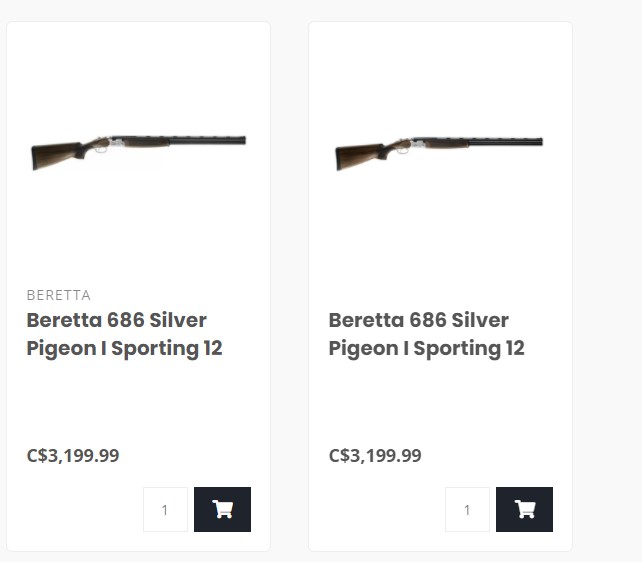Click the blank area above the BERETTA-card shotgun image
Image resolution: width=642 pixels, height=562 pixels.
pos(138,70)
